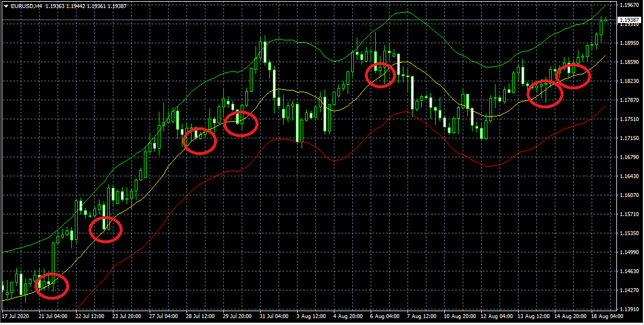Click the 17 Jul 2020 date label

(x=15, y=316)
